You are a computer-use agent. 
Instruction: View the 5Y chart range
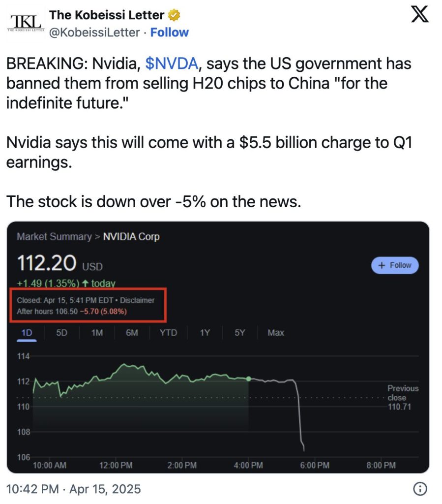(239, 333)
